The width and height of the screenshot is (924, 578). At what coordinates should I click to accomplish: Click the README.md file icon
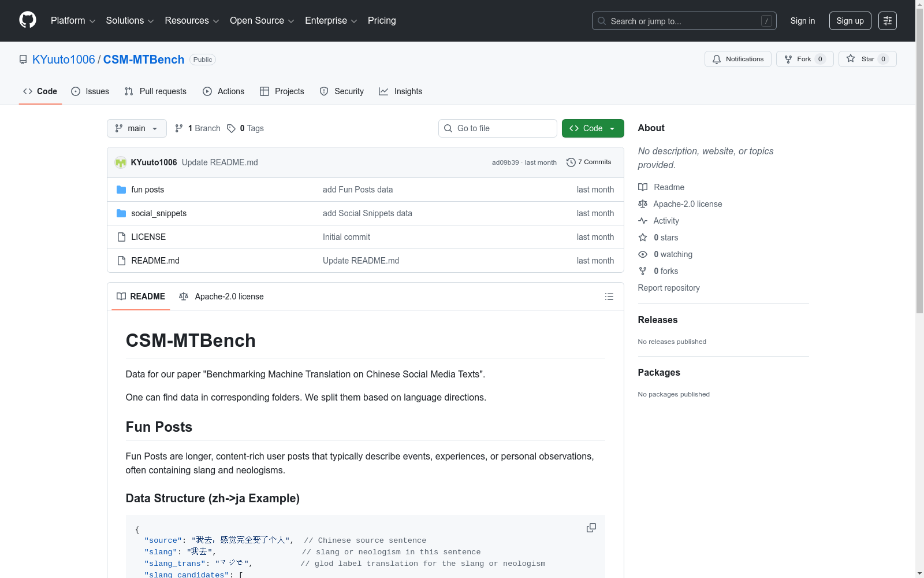[x=121, y=261]
